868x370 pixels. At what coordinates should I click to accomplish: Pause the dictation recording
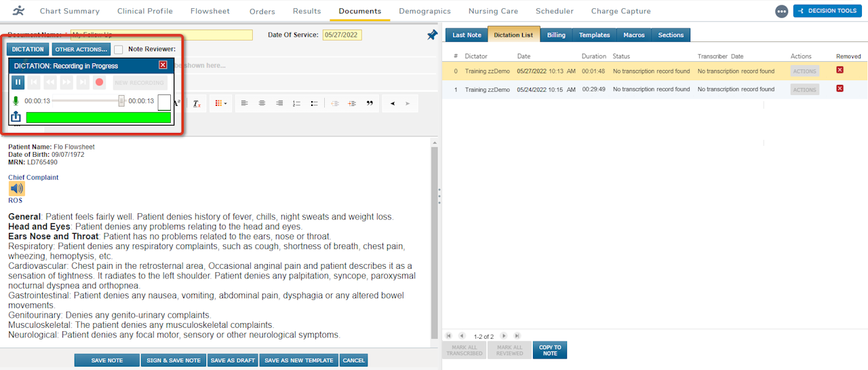click(18, 82)
